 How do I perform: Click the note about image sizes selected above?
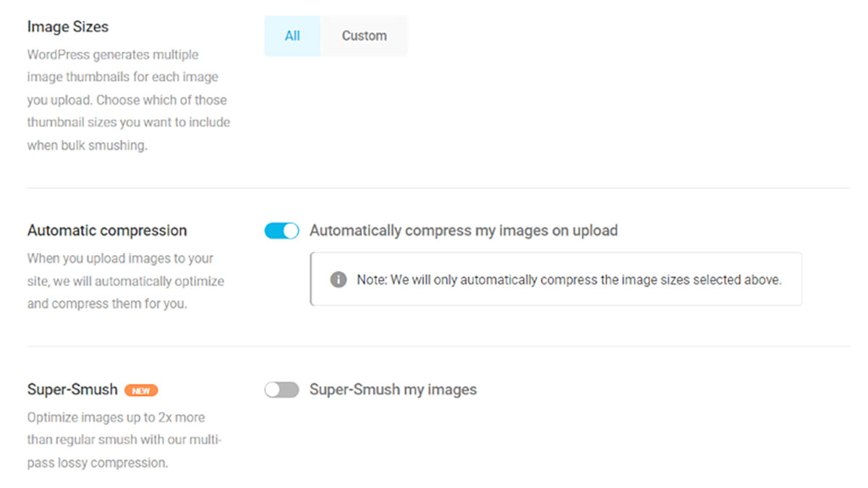pyautogui.click(x=569, y=280)
